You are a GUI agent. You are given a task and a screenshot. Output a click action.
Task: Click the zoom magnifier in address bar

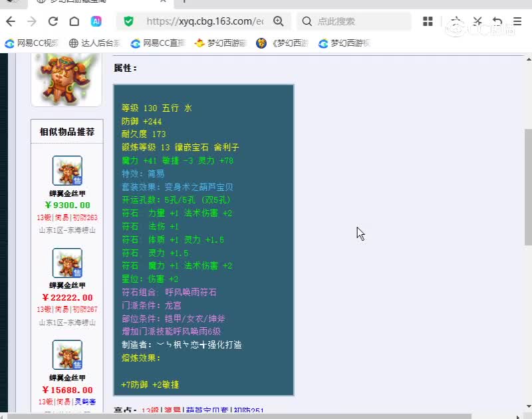tap(278, 21)
